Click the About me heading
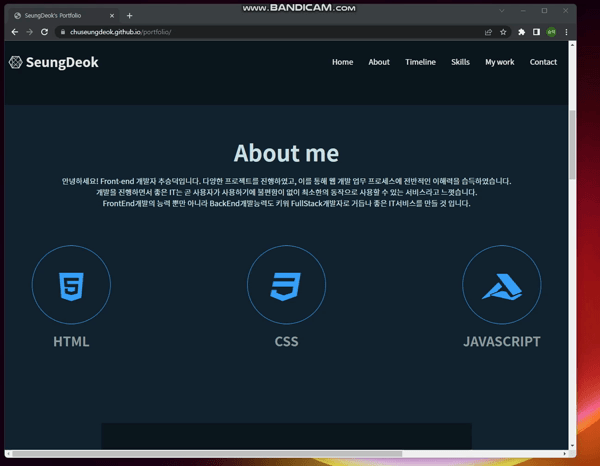600x466 pixels. tap(286, 153)
